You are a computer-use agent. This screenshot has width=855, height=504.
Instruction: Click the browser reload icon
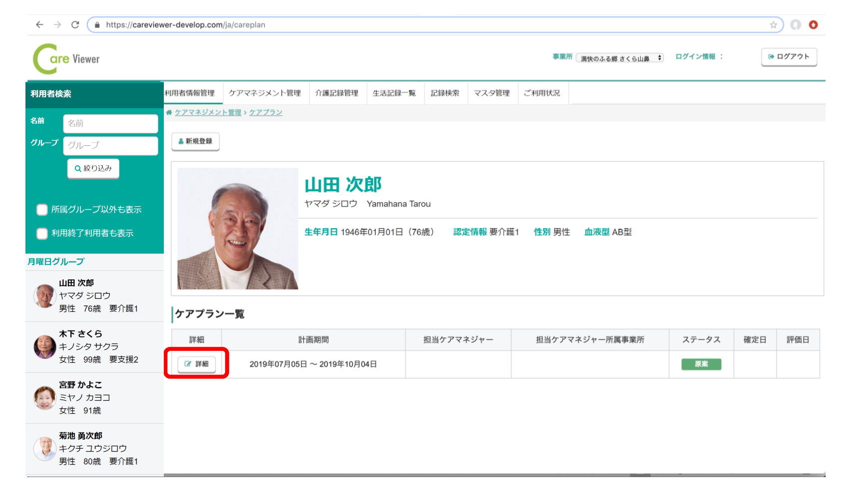coord(75,24)
